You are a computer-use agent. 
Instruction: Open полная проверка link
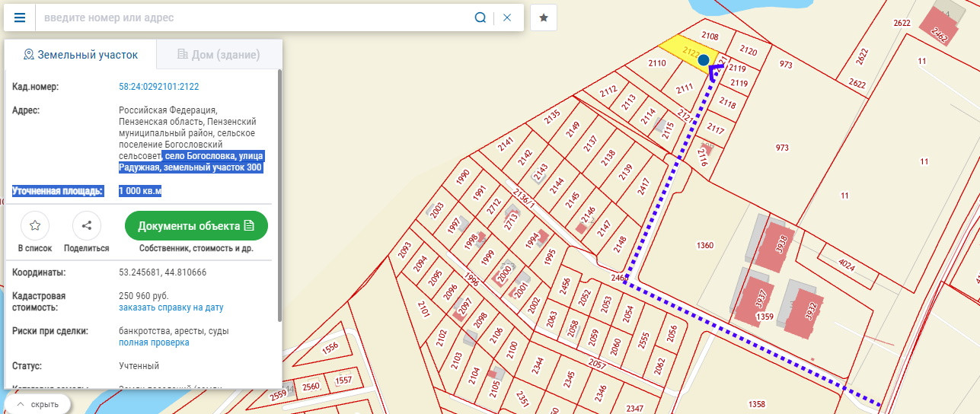pyautogui.click(x=154, y=342)
